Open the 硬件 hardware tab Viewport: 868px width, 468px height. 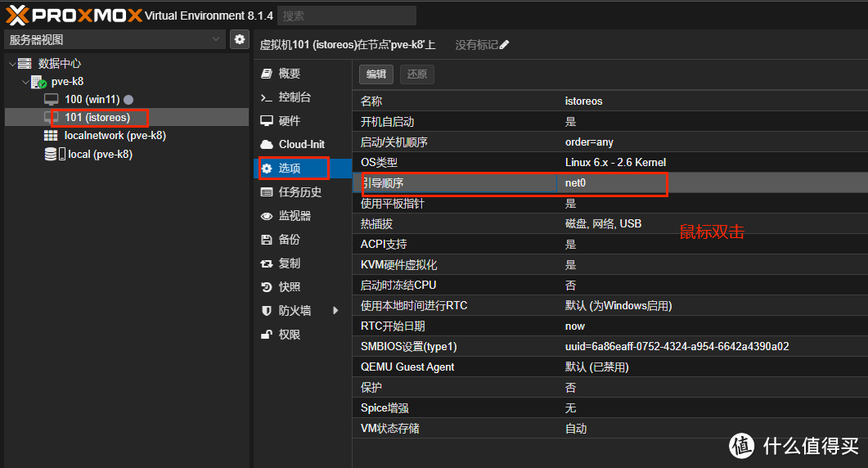coord(303,121)
